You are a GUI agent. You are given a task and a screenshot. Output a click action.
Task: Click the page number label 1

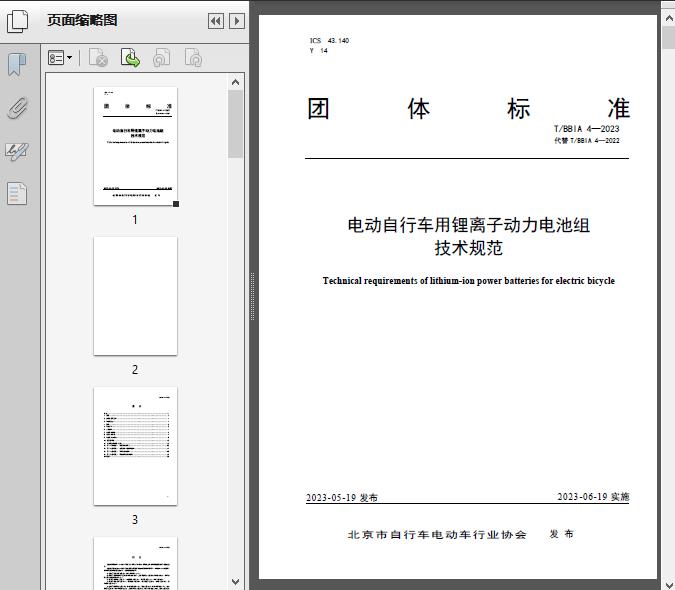pyautogui.click(x=135, y=219)
